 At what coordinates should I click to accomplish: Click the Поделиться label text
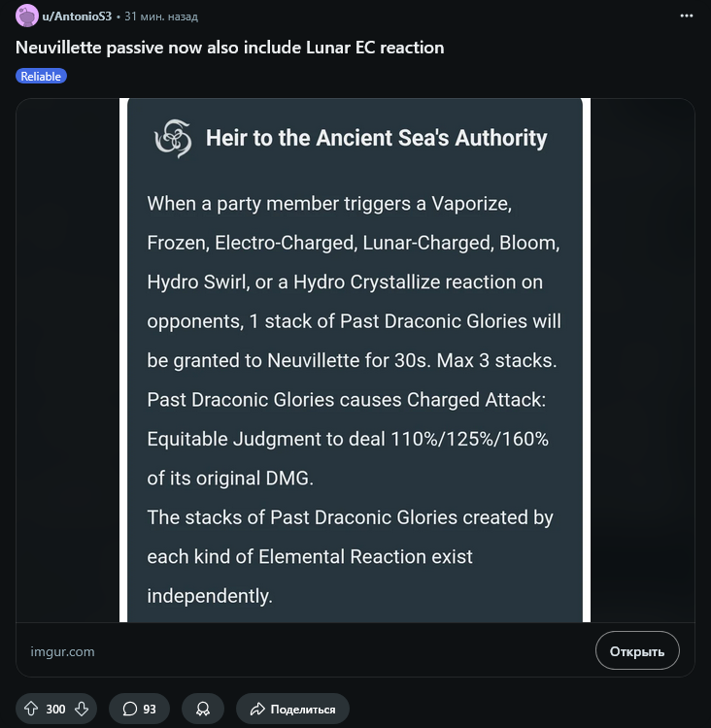pyautogui.click(x=303, y=710)
